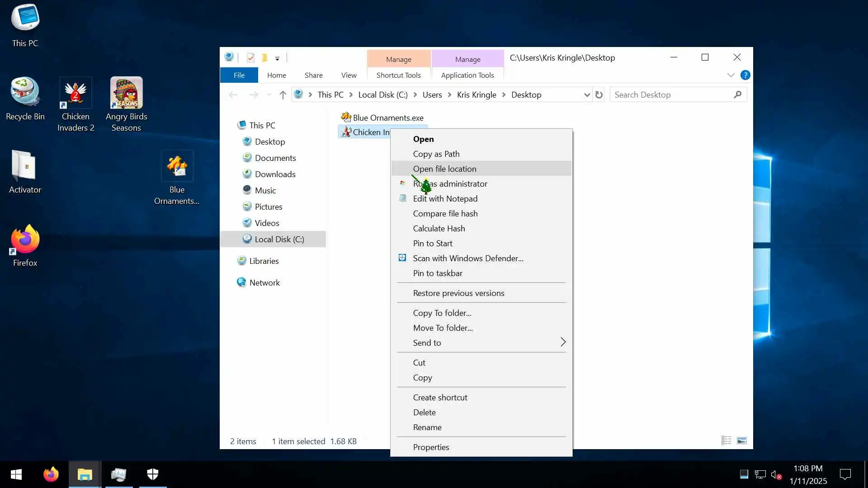Click the Search Desktop input field
This screenshot has width=868, height=488.
[x=671, y=95]
